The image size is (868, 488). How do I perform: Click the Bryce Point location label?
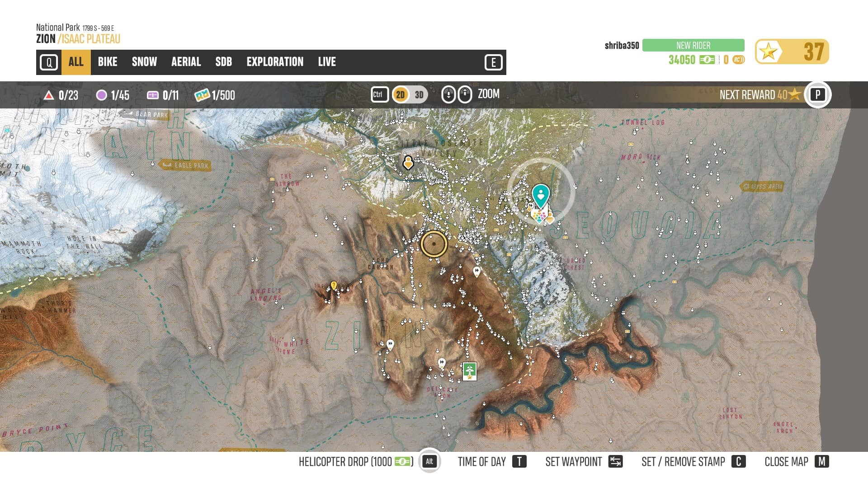(35, 430)
